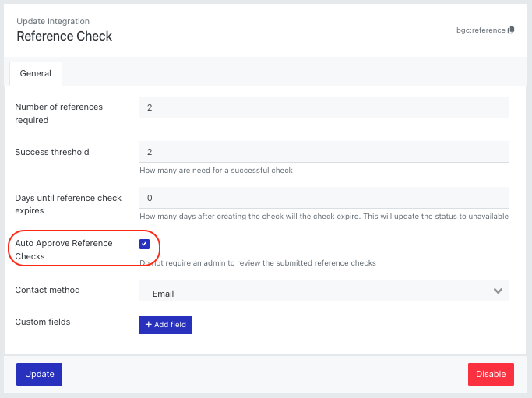Click the chevron arrow of Contact method

(x=498, y=291)
